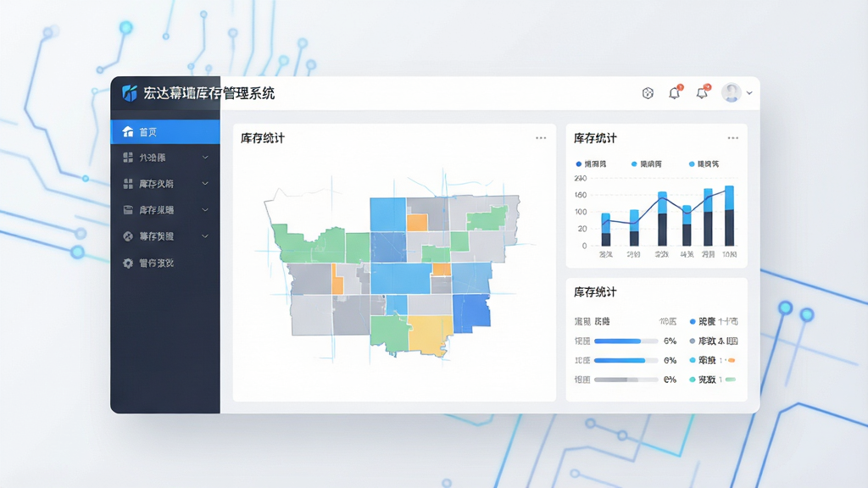Expand the second sidebar row using its chevron
Viewport: 868px width, 488px height.
(x=205, y=158)
